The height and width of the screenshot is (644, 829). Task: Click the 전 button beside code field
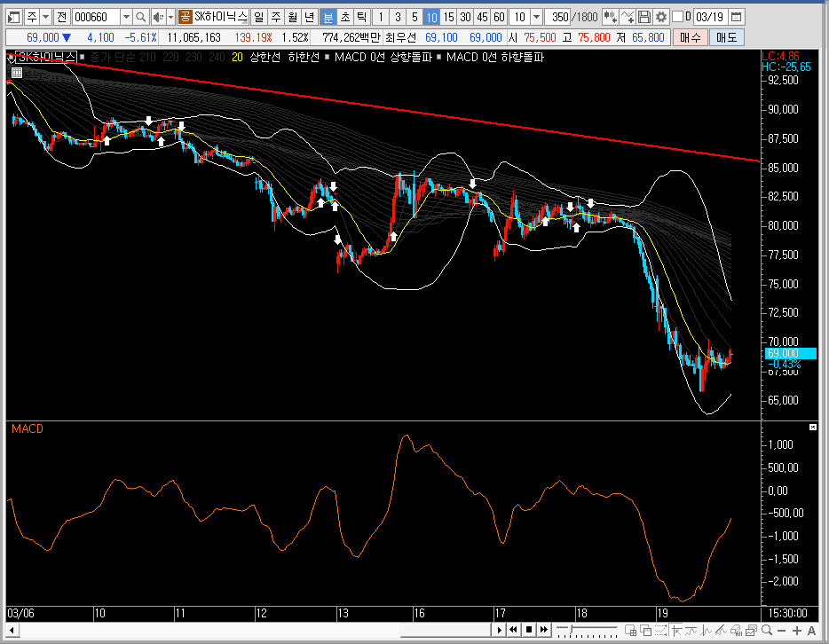click(61, 18)
